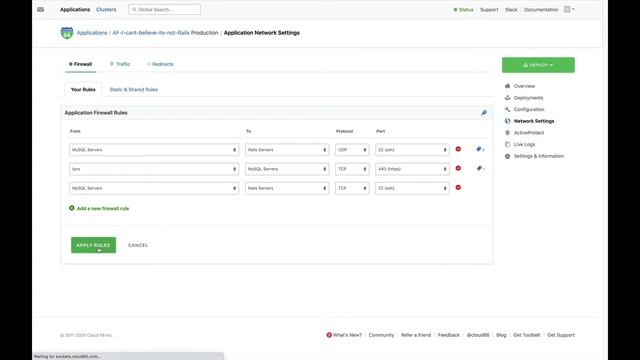This screenshot has width=640, height=360.
Task: Open From dropdown on the UDP rule
Action: tap(154, 150)
